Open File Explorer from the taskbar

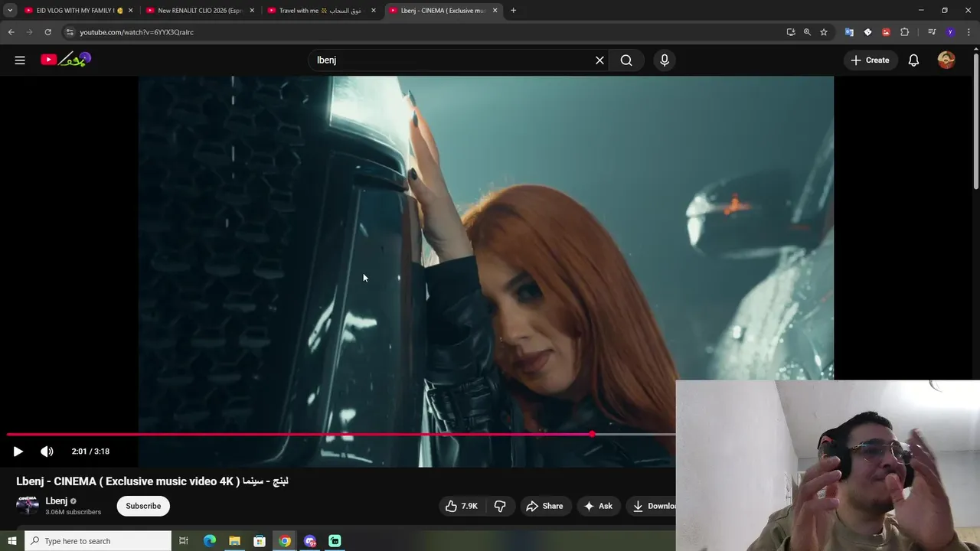pyautogui.click(x=234, y=541)
